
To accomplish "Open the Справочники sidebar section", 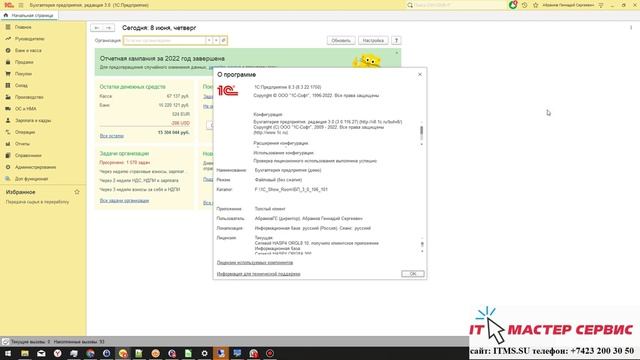I will click(x=28, y=156).
